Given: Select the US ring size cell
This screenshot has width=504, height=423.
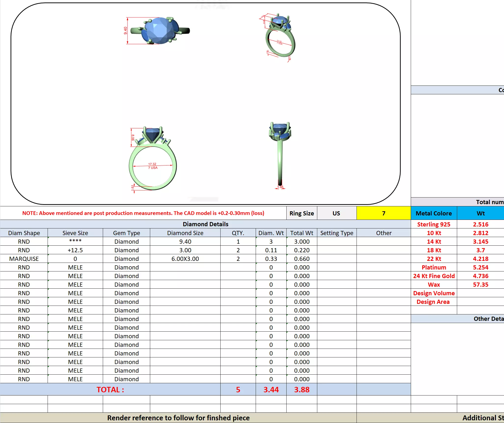Looking at the screenshot, I should tap(336, 213).
